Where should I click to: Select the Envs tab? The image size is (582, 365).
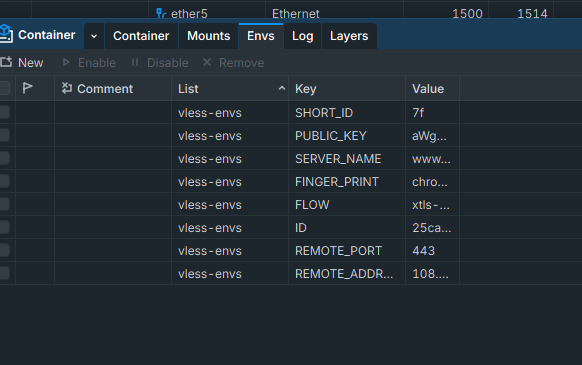(x=261, y=36)
